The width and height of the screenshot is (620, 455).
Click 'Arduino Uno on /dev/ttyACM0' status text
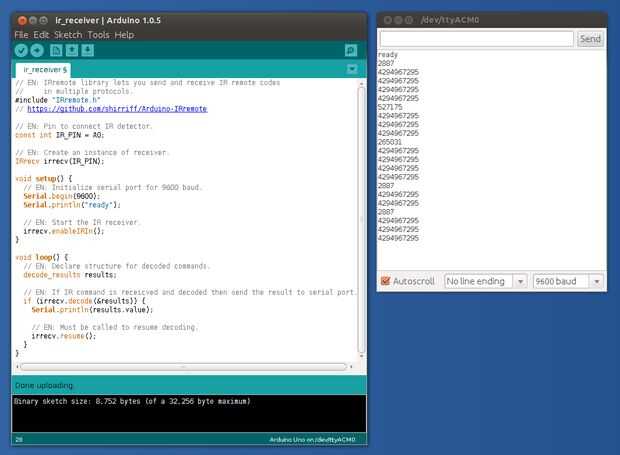[312, 440]
